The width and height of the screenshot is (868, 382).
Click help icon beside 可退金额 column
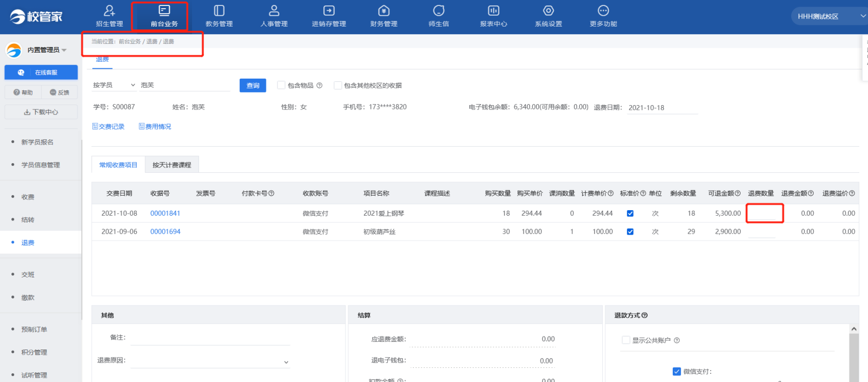pyautogui.click(x=738, y=193)
